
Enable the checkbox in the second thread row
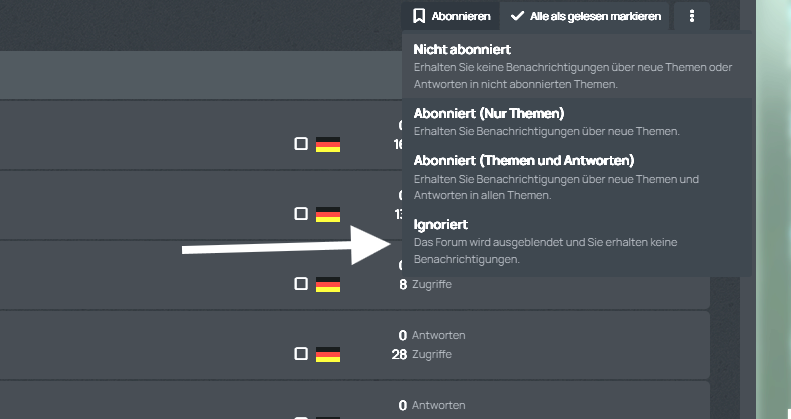(x=301, y=214)
